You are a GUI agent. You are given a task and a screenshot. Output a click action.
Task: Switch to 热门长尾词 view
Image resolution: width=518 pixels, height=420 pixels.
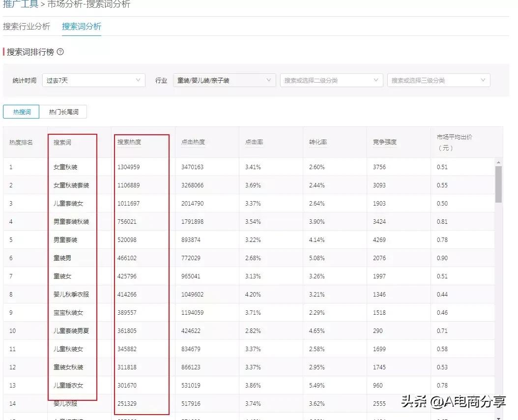pyautogui.click(x=64, y=112)
